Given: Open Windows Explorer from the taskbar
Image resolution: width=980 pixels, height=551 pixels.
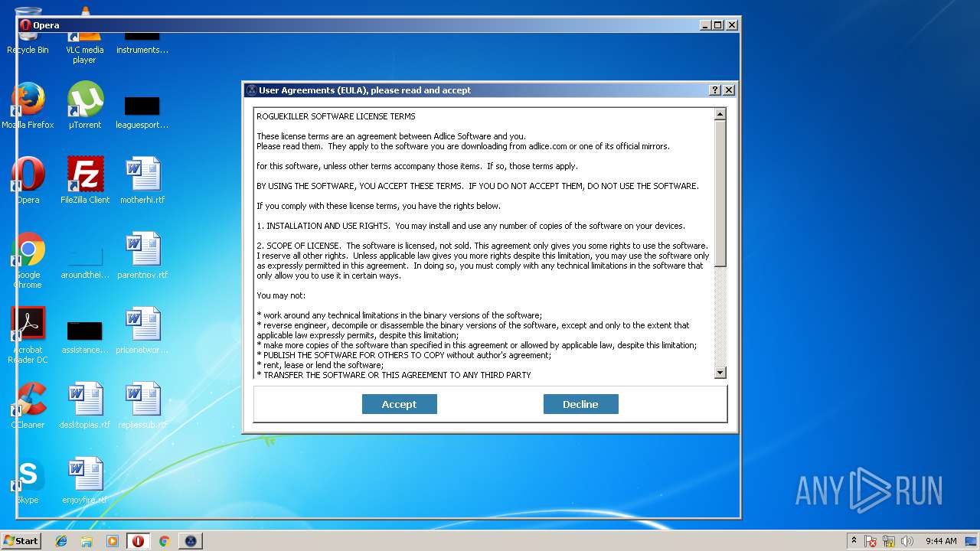Looking at the screenshot, I should coord(87,541).
